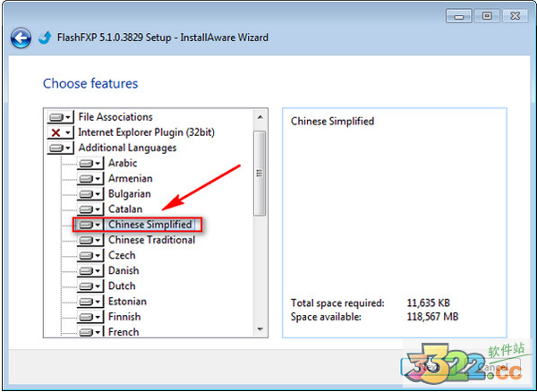
Task: Open Arabic install-state dropdown
Action: [90, 163]
